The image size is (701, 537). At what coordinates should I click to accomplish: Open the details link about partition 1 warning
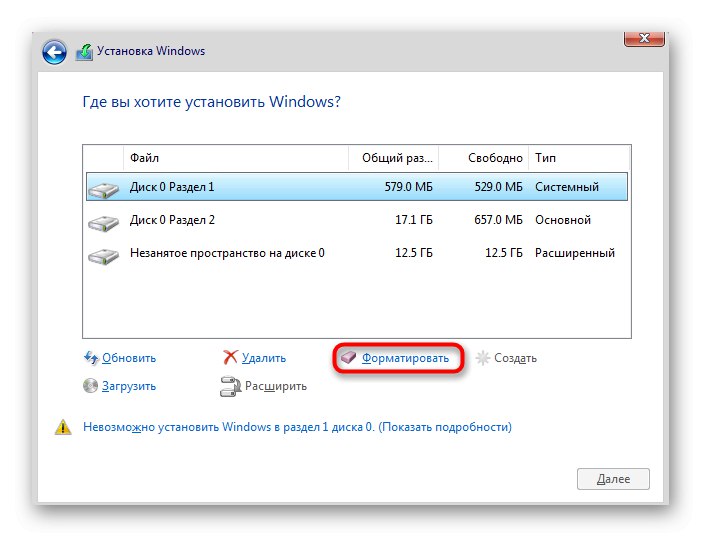coord(297,427)
